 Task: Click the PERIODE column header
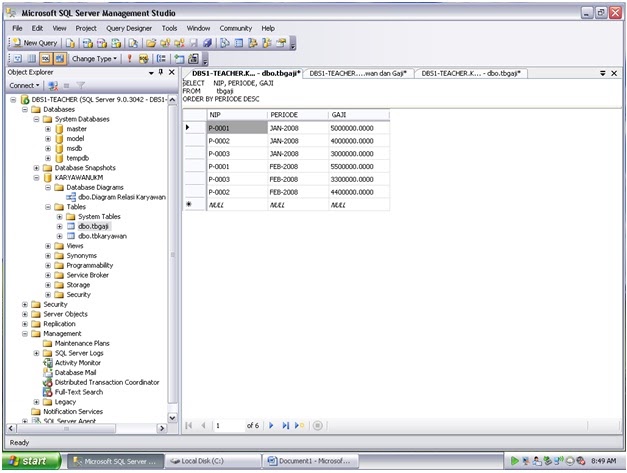click(298, 115)
